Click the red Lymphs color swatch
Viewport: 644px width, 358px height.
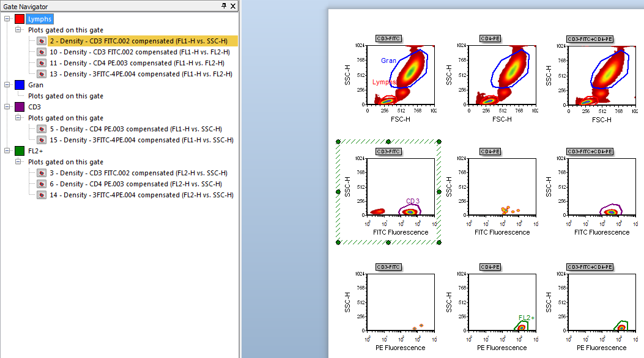click(x=20, y=19)
